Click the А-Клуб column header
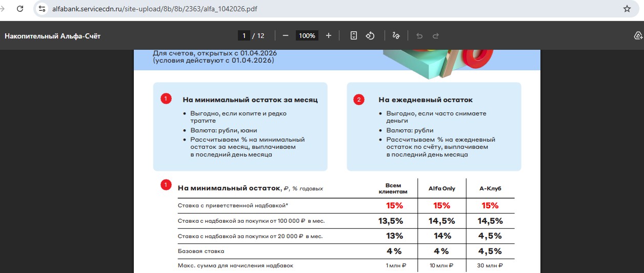 (x=490, y=189)
